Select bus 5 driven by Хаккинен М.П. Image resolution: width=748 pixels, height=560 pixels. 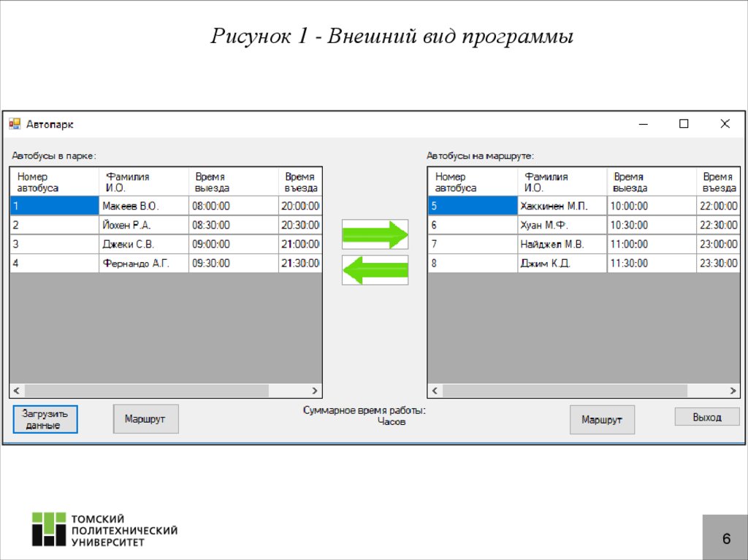562,206
